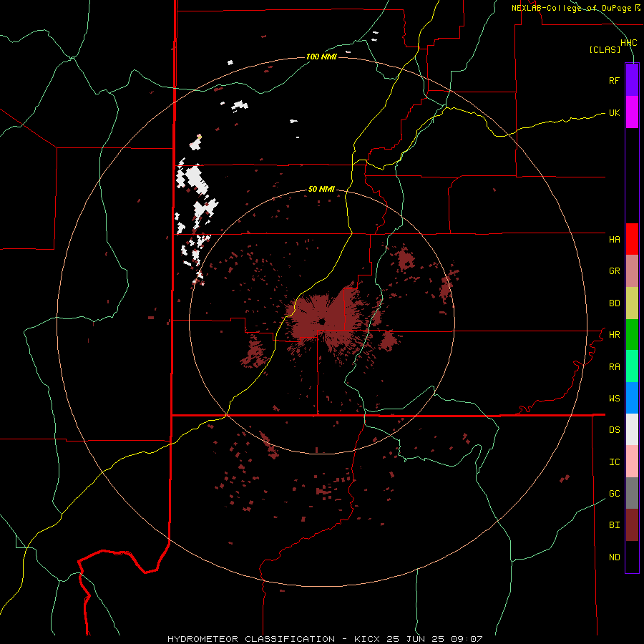Click the radar site center point

(x=321, y=321)
